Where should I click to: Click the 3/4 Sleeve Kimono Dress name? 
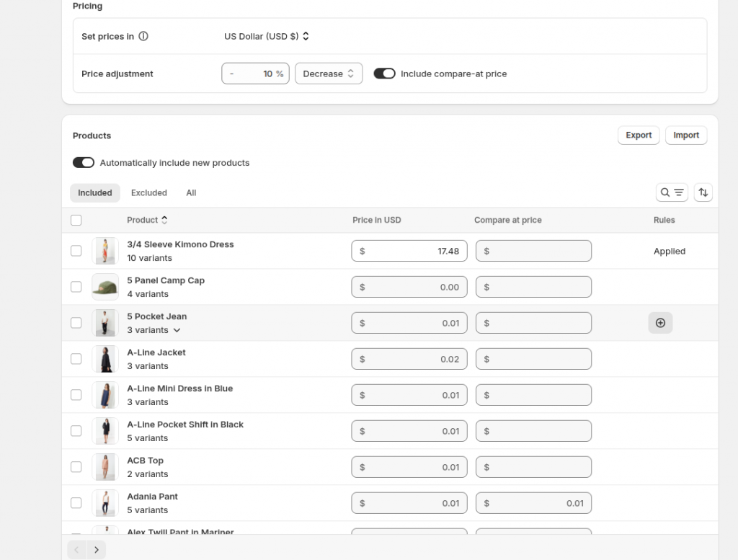tap(180, 244)
